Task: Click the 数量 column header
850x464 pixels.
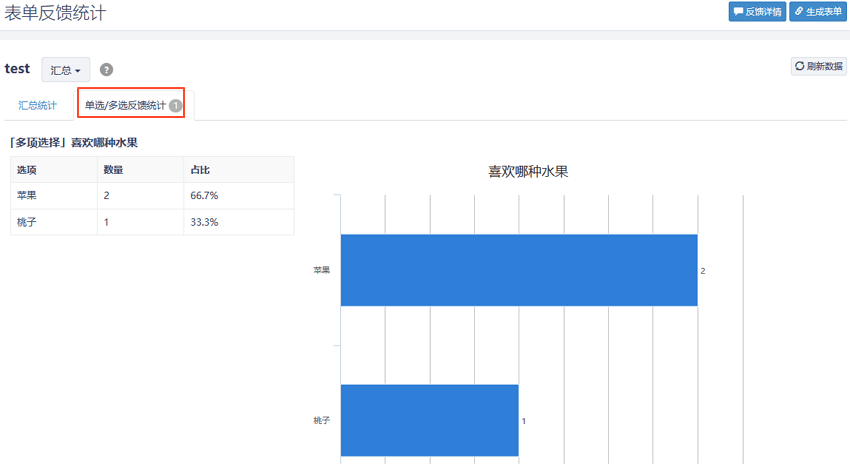Action: coord(140,170)
